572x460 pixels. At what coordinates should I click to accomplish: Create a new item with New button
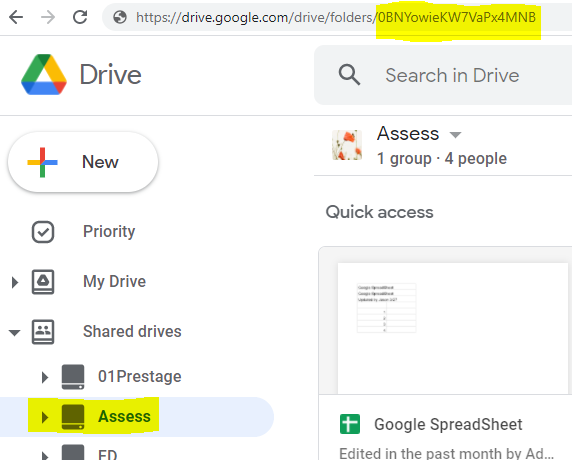[x=83, y=162]
